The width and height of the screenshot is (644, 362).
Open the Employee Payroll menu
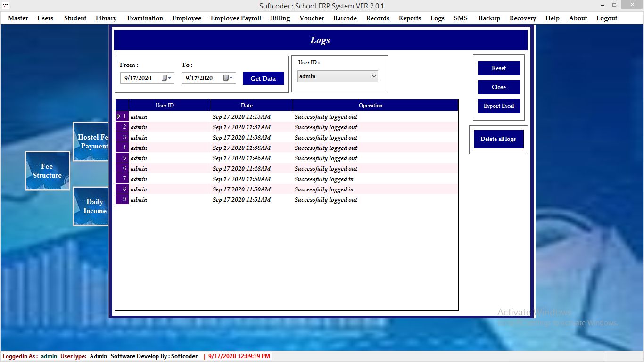tap(236, 18)
